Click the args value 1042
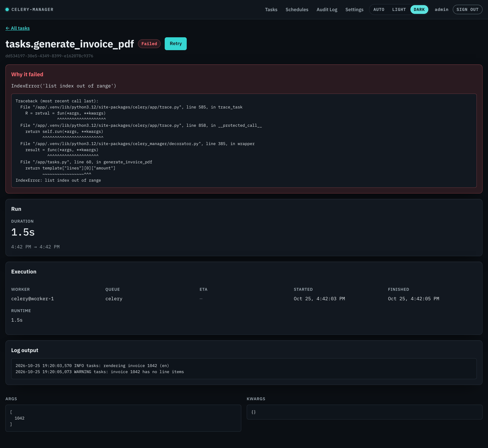 tap(19, 418)
